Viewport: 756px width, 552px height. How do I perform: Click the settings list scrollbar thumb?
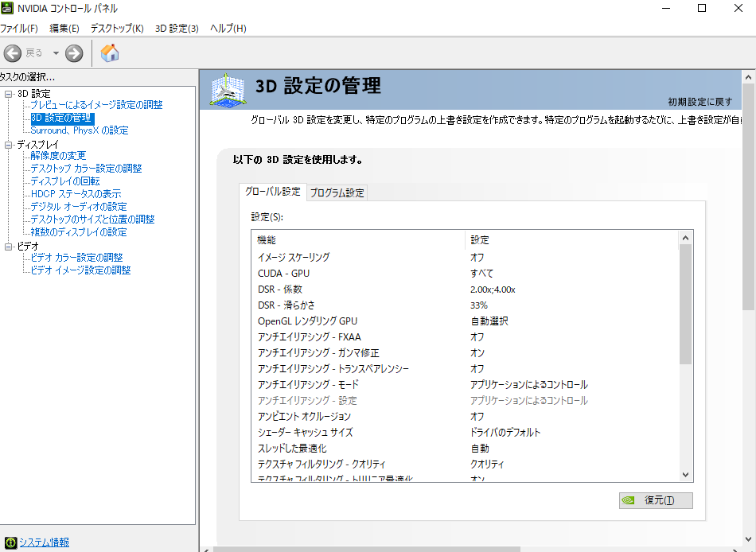click(x=686, y=304)
